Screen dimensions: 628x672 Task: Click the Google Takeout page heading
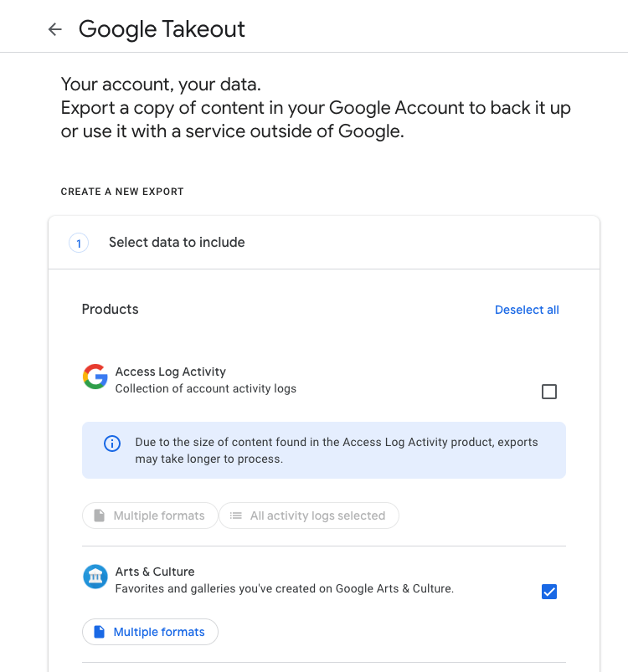[162, 29]
